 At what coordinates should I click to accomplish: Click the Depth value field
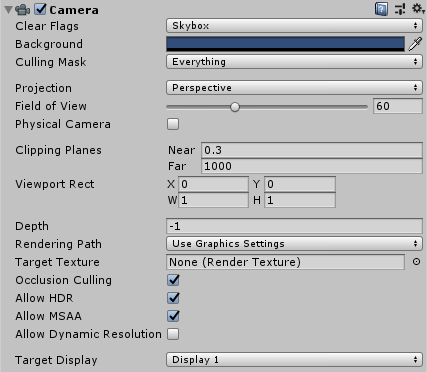point(294,226)
